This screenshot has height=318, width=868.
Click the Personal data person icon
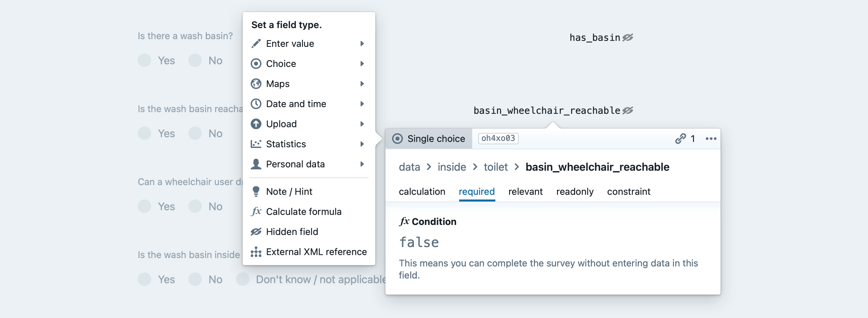click(x=256, y=164)
